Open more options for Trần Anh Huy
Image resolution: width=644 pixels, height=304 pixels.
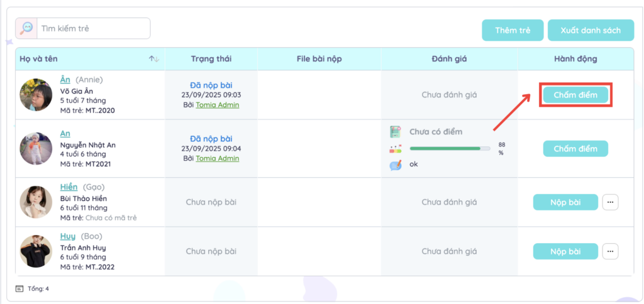pyautogui.click(x=610, y=251)
